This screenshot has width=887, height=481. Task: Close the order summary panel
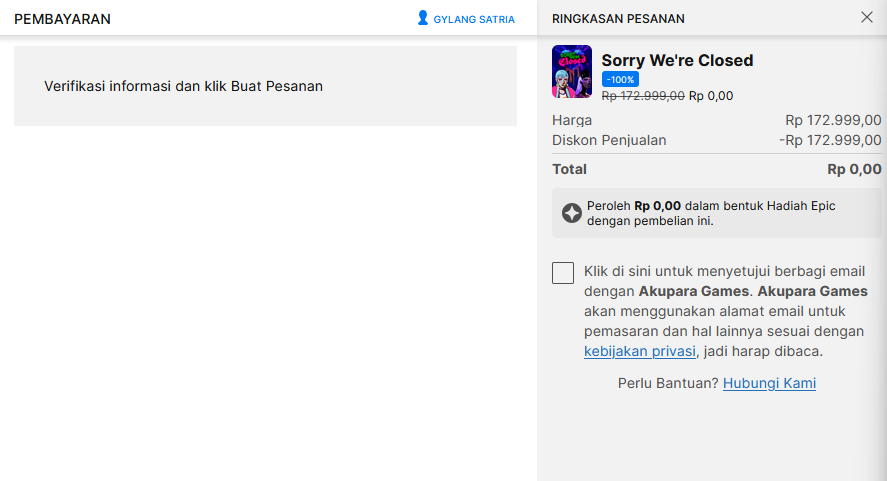pos(866,17)
